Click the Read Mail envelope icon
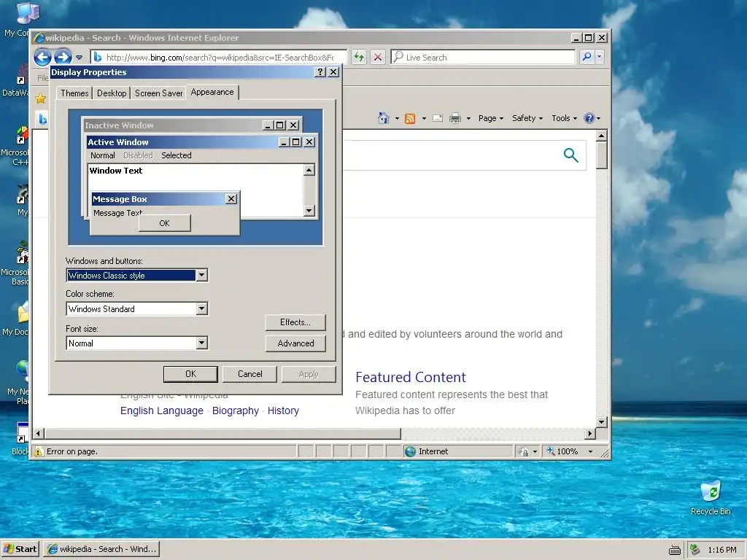The width and height of the screenshot is (747, 560). (438, 118)
